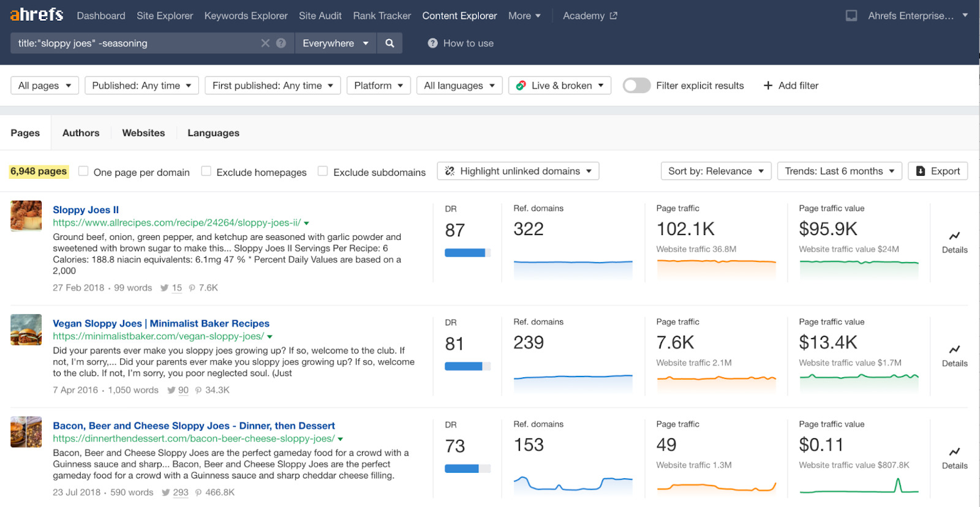Open Ahrefs Enterprise account menu
This screenshot has width=980, height=507.
[918, 16]
